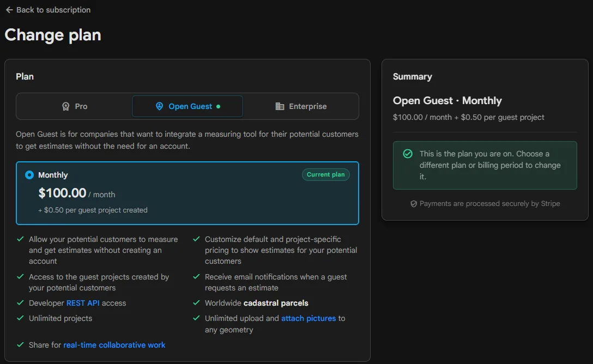Click the Change plan heading
Screen dimensions: 593x364
coord(53,35)
